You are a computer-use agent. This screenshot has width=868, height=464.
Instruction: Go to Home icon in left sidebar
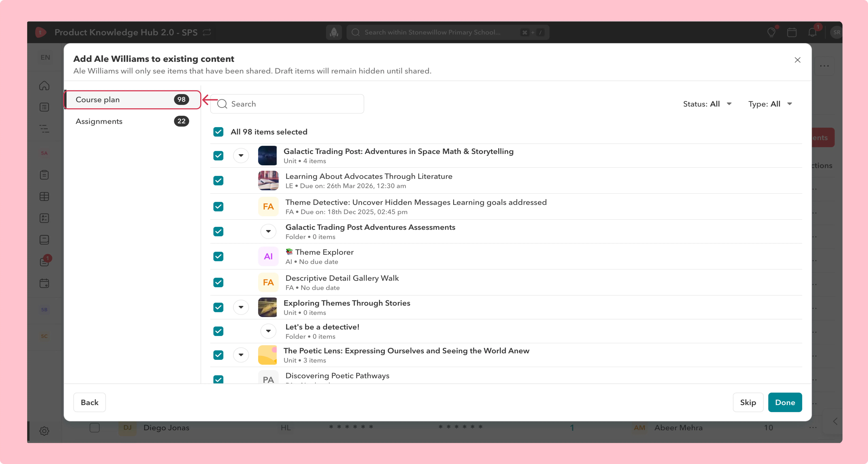click(44, 85)
